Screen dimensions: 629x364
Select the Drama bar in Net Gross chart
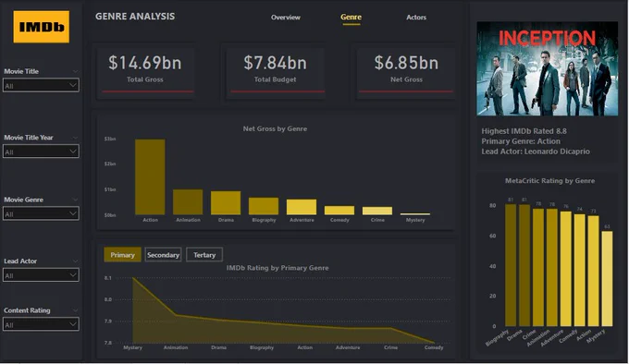[x=226, y=203]
